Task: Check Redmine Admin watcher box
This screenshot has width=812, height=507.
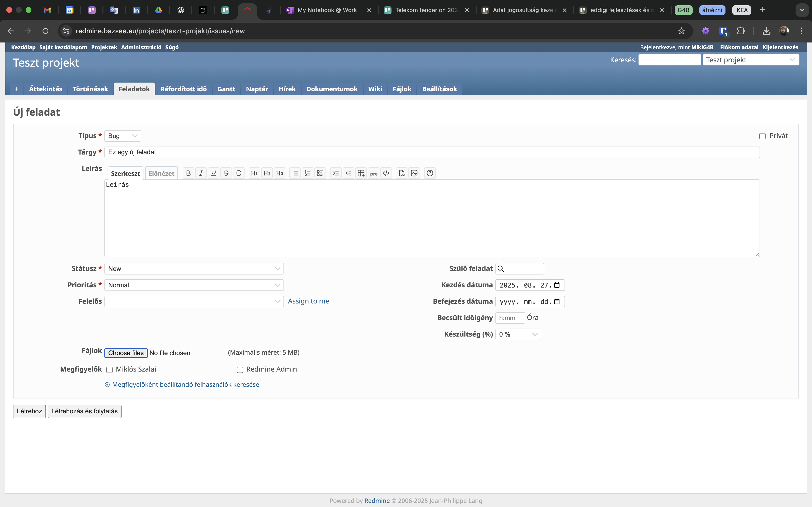Action: 240,370
